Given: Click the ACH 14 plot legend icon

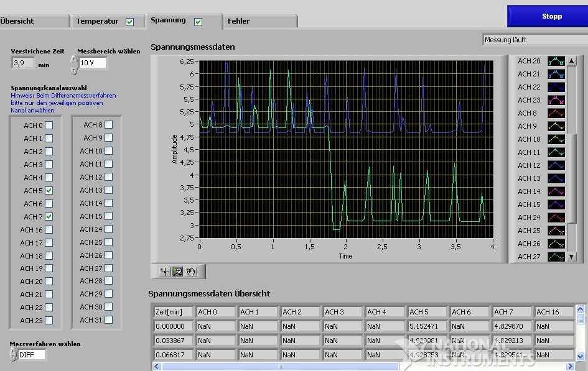Looking at the screenshot, I should coord(556,191).
